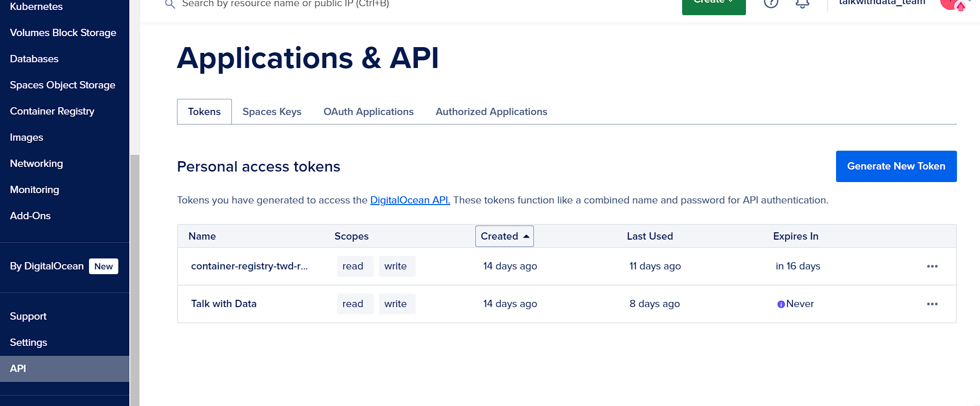Open By DigitalOcean sidebar item
The image size is (980, 406).
click(47, 266)
